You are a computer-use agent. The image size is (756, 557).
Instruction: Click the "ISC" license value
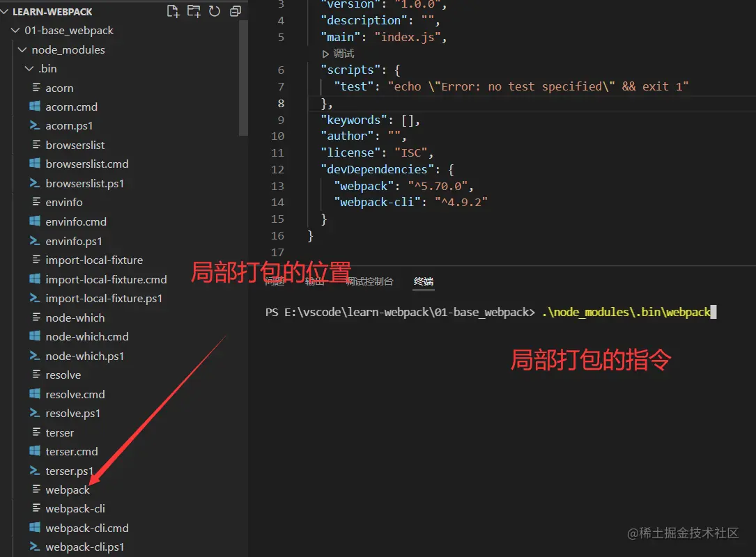coord(411,152)
